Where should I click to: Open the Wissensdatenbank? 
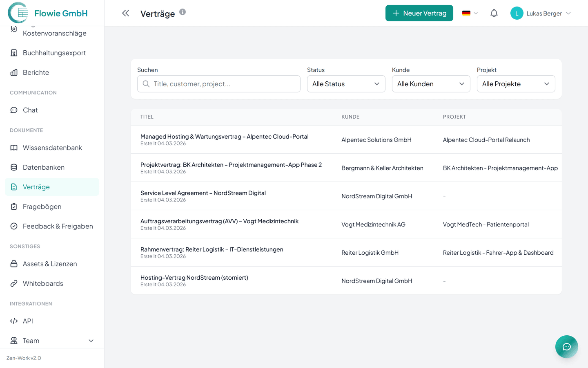pos(53,147)
